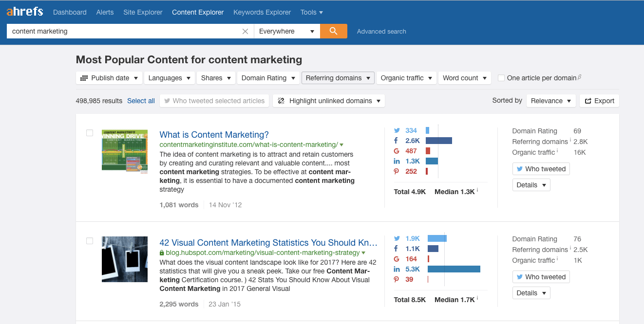Viewport: 644px width, 324px height.
Task: Open the Referring domains filter
Action: (x=338, y=78)
